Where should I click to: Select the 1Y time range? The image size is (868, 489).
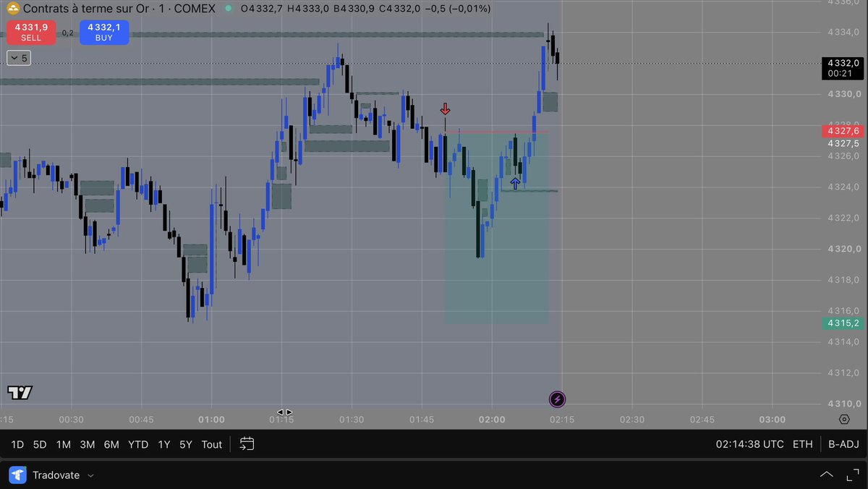[163, 444]
